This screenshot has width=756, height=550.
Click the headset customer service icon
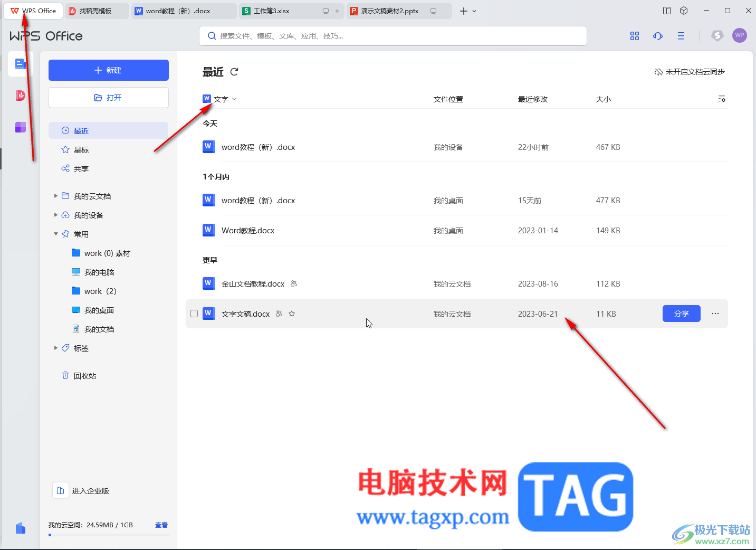[x=658, y=36]
